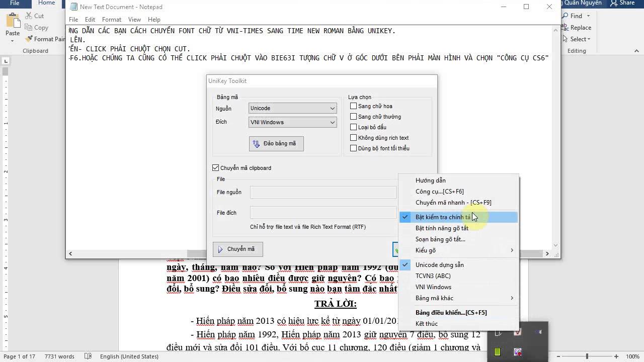Click the red checkmark tray icon

[x=518, y=332]
